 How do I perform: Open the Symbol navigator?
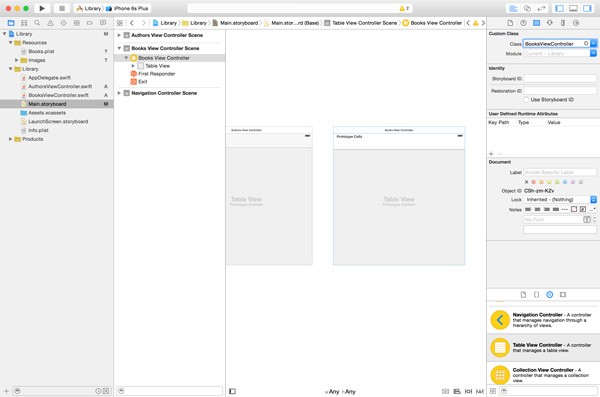24,23
